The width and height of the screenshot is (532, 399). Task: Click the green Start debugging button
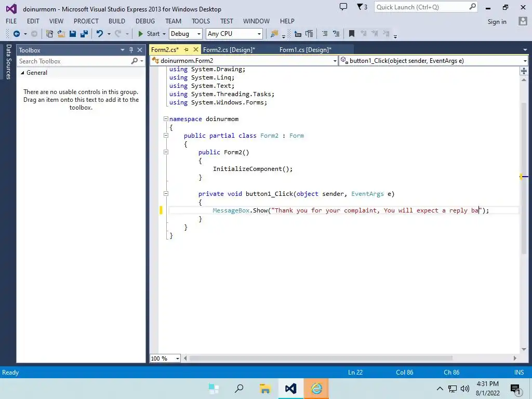[x=149, y=34]
